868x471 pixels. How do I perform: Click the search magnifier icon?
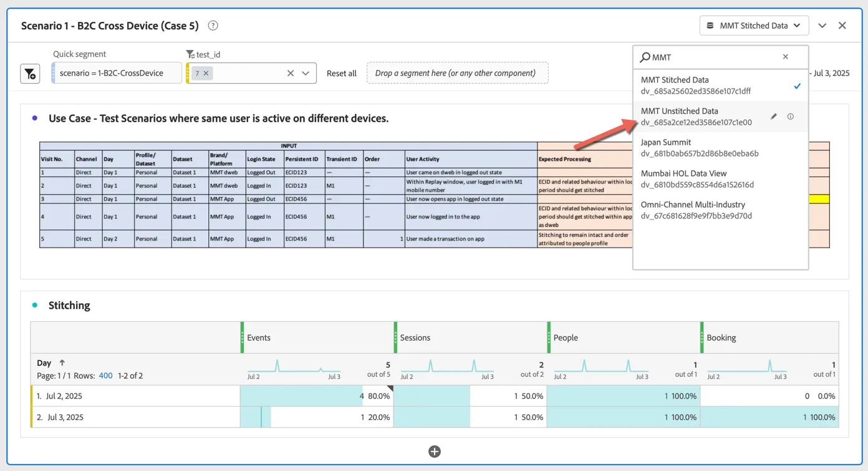coord(645,57)
